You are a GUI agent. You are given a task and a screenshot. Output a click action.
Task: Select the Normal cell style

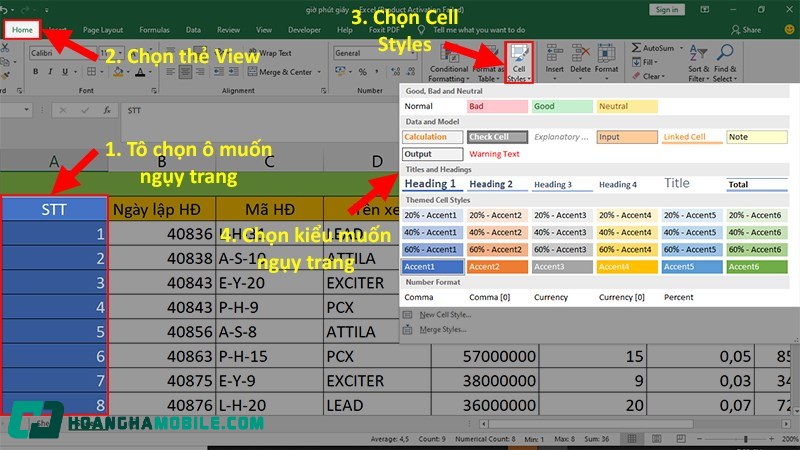tap(432, 106)
